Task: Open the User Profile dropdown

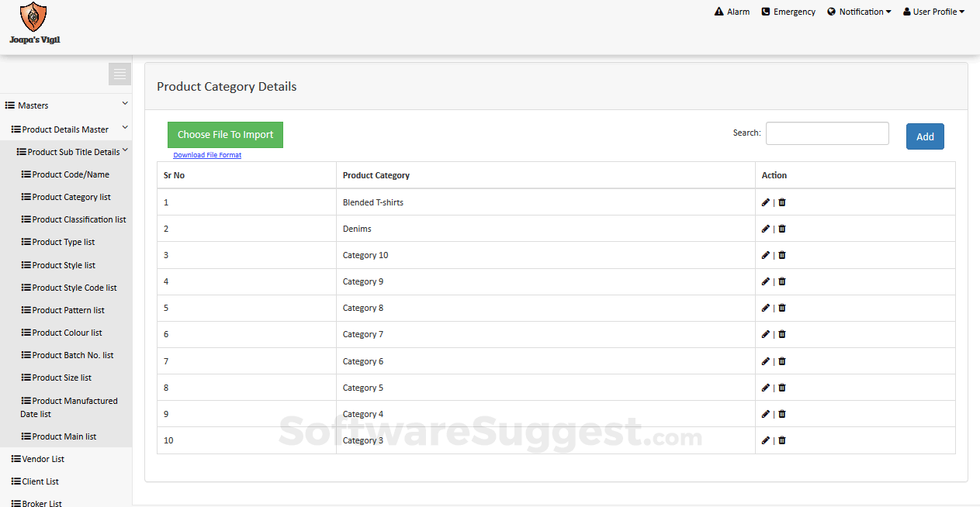Action: point(933,12)
